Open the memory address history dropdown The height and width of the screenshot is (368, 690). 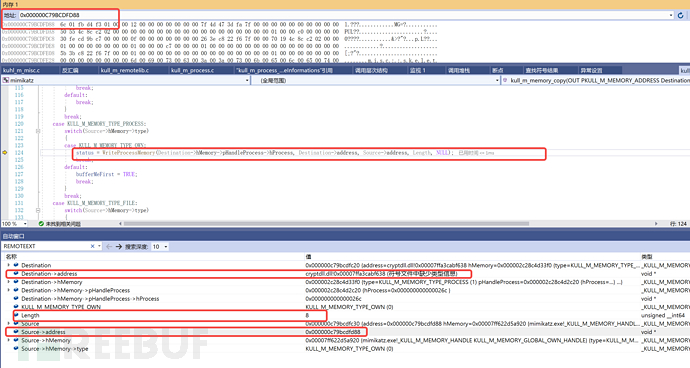click(x=671, y=15)
